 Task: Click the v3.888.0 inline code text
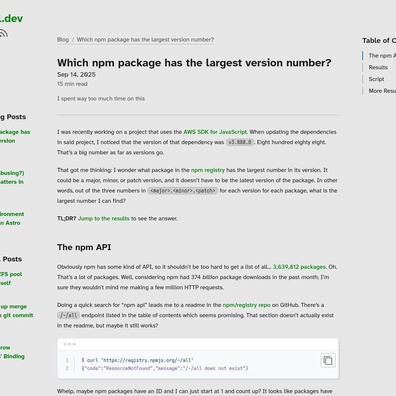click(240, 142)
